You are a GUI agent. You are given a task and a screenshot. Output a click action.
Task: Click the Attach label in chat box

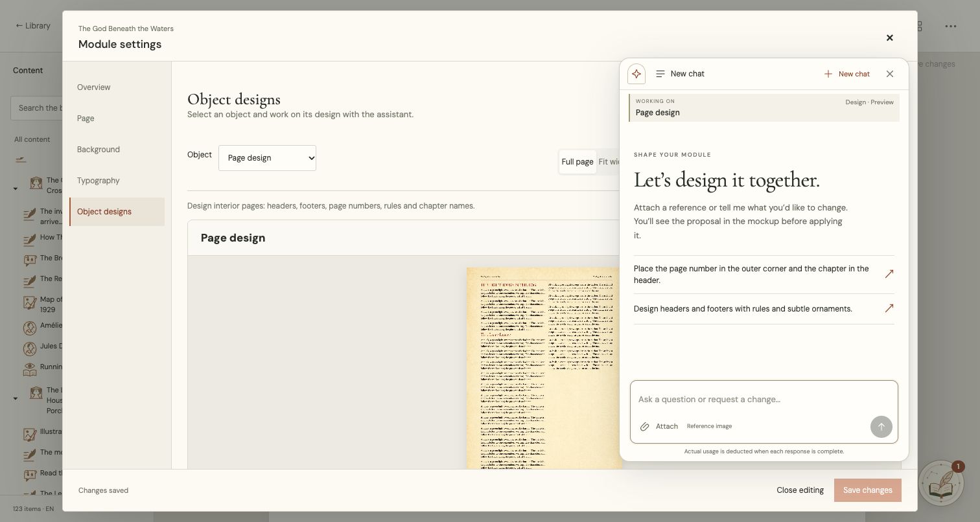[x=667, y=426]
